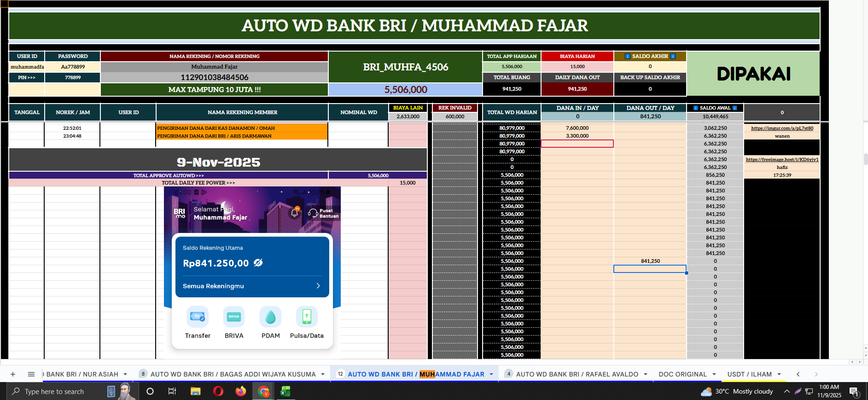Select the PENGIRIMAN DANA DARI KAS DANAMON / OMAH cell
The width and height of the screenshot is (868, 400).
[x=242, y=128]
